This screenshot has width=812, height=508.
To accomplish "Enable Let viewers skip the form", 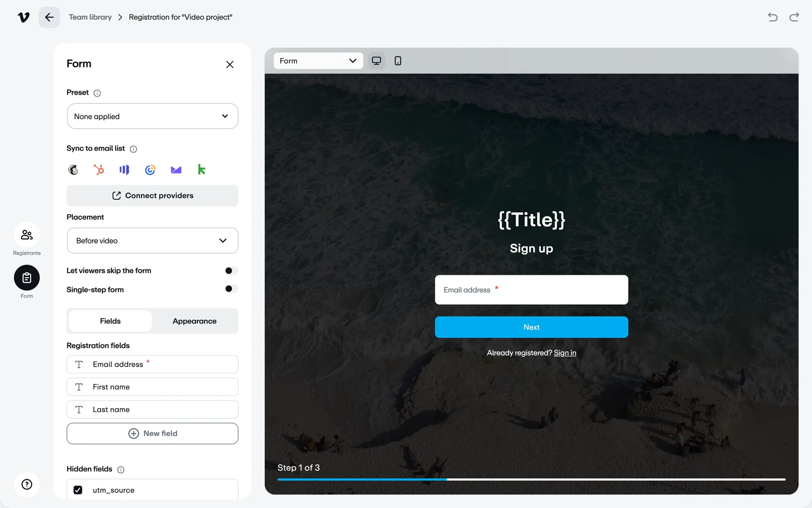I will 231,271.
